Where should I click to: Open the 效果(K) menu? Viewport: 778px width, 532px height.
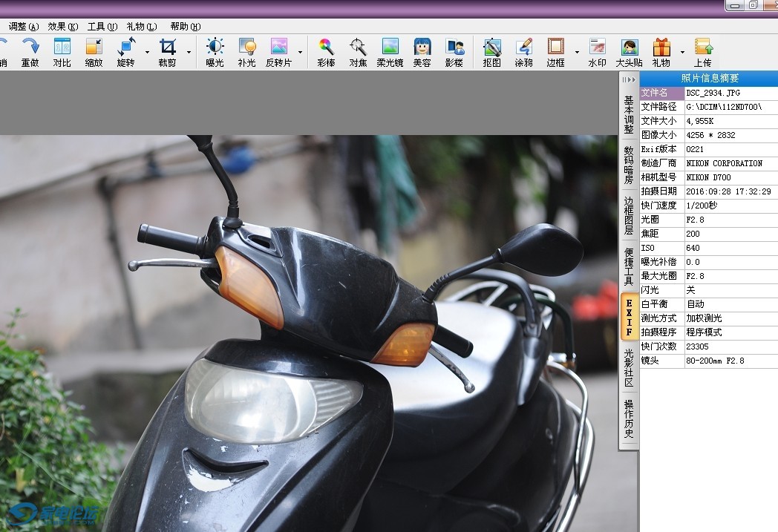point(62,27)
